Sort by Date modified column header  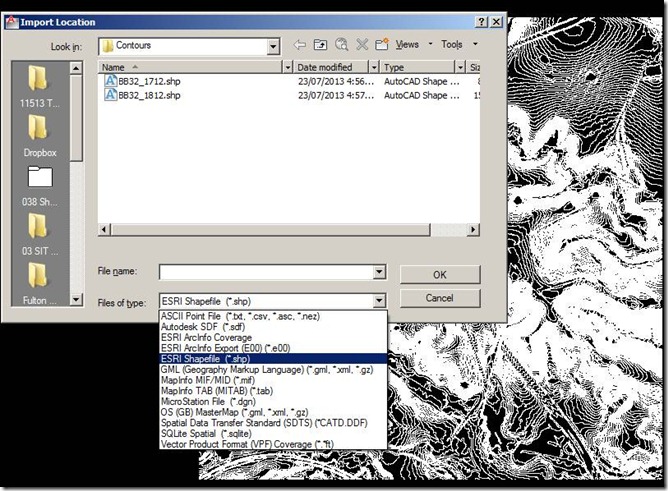pos(331,67)
